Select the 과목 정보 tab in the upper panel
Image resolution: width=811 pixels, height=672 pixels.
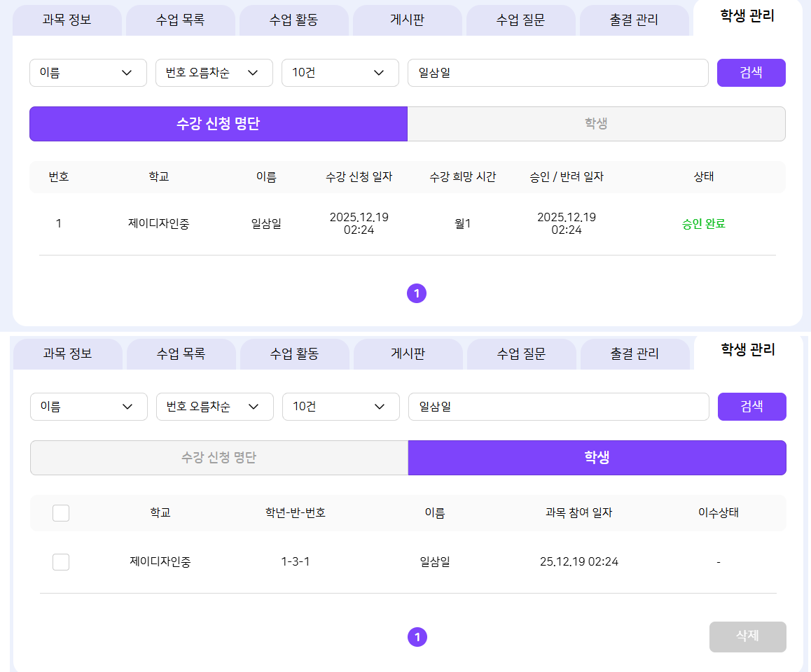pyautogui.click(x=67, y=20)
